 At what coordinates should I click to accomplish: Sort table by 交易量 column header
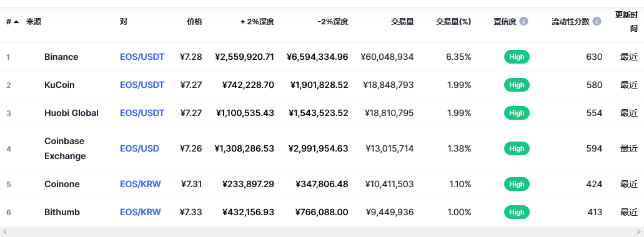click(402, 22)
